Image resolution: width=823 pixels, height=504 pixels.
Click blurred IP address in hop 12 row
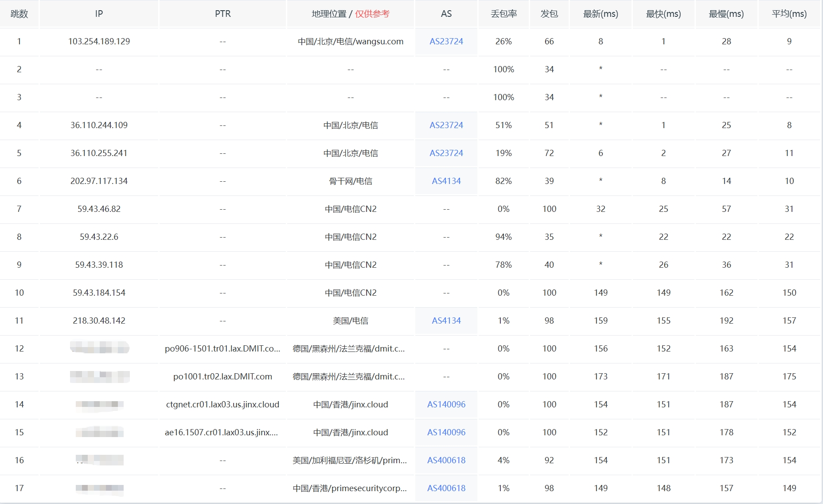(100, 348)
